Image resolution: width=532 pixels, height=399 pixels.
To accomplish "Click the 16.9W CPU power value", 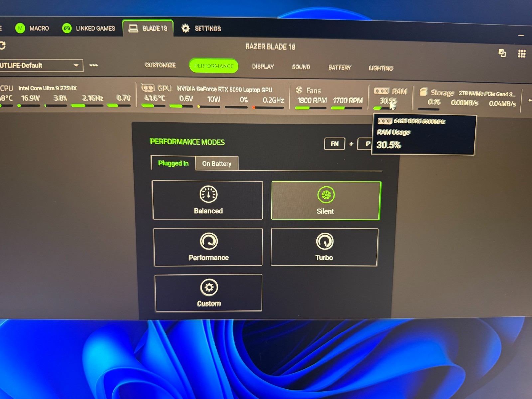I will (30, 98).
